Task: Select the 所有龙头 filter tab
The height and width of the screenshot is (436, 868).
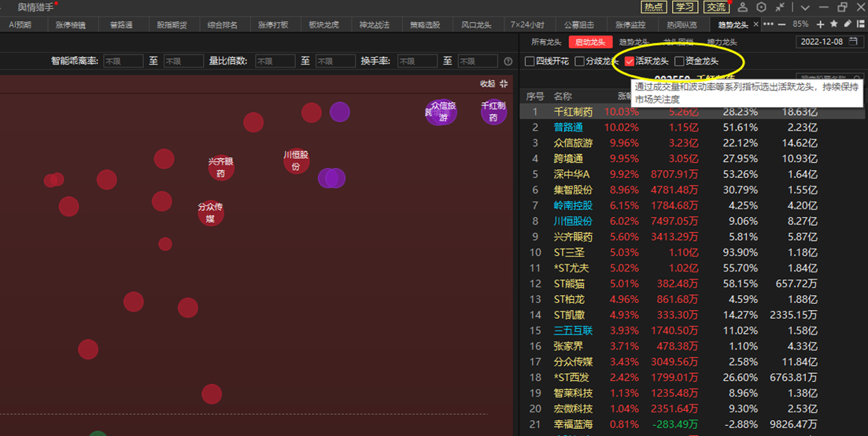Action: coord(546,42)
